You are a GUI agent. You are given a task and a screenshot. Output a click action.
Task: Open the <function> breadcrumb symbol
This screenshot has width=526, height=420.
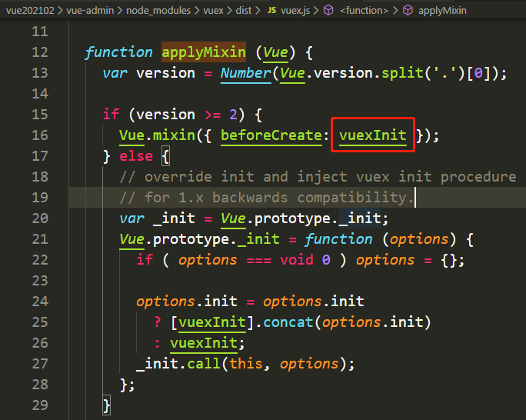click(x=364, y=11)
